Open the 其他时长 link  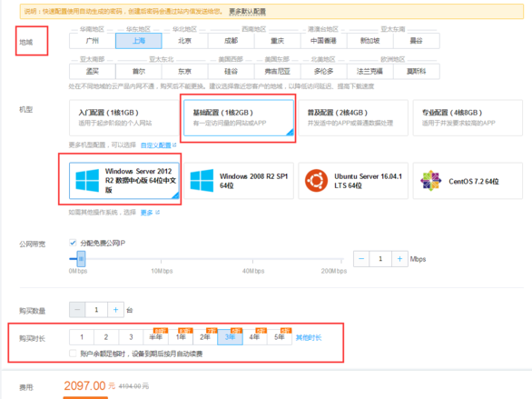click(x=309, y=337)
